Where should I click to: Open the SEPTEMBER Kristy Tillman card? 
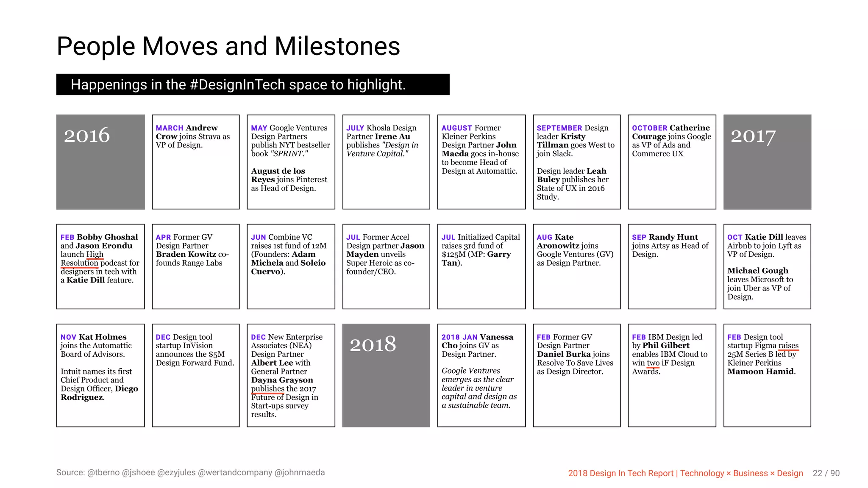click(x=576, y=162)
